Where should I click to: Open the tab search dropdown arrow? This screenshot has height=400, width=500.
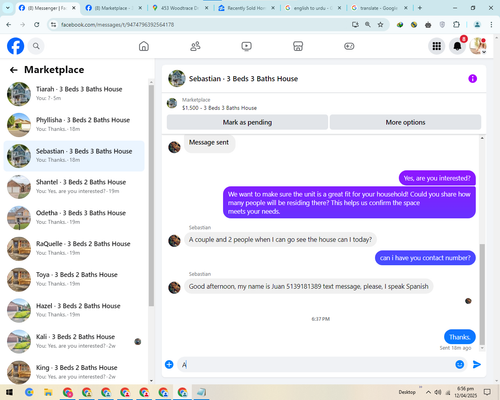tap(8, 8)
